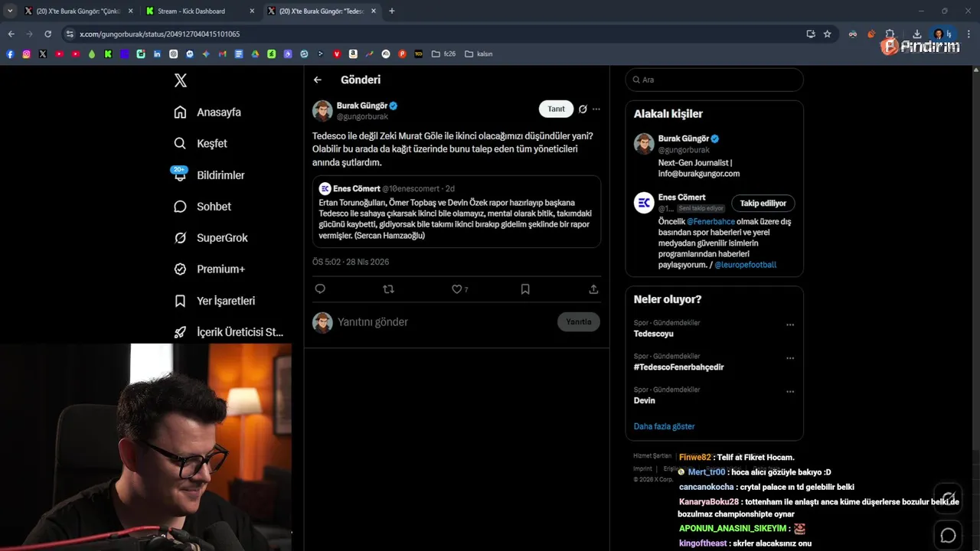Open the @Fenerbahce mention link

tap(710, 222)
